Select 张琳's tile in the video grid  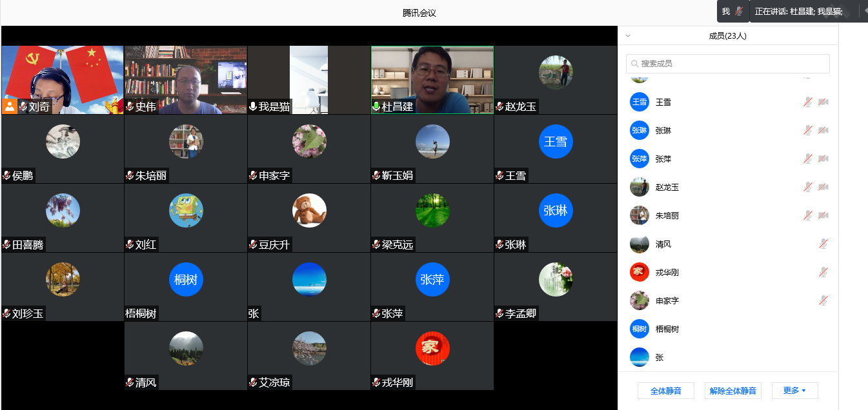click(x=556, y=218)
